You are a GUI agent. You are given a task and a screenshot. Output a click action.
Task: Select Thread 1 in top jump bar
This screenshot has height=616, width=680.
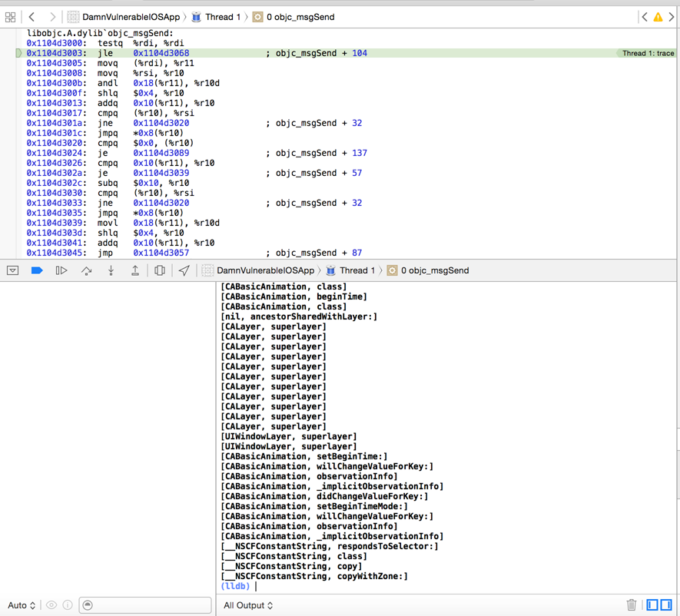222,17
